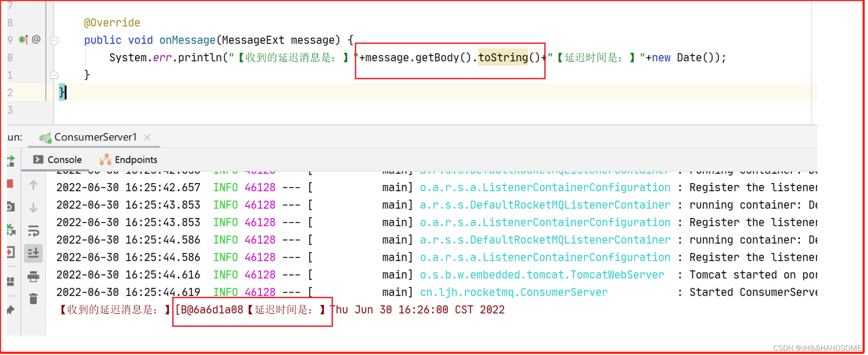Screen dimensions: 868x355
Task: Click the fold end marker by the closing brace
Action: point(54,75)
